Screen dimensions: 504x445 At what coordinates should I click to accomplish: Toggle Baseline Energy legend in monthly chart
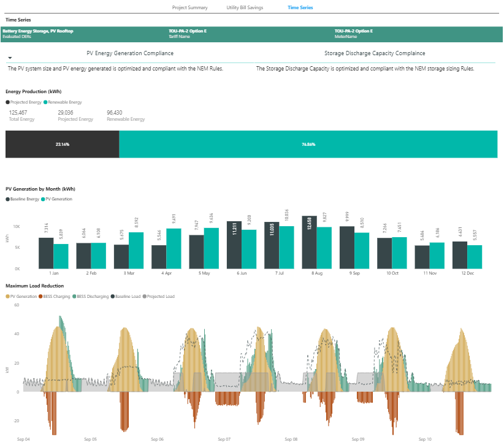pos(7,199)
